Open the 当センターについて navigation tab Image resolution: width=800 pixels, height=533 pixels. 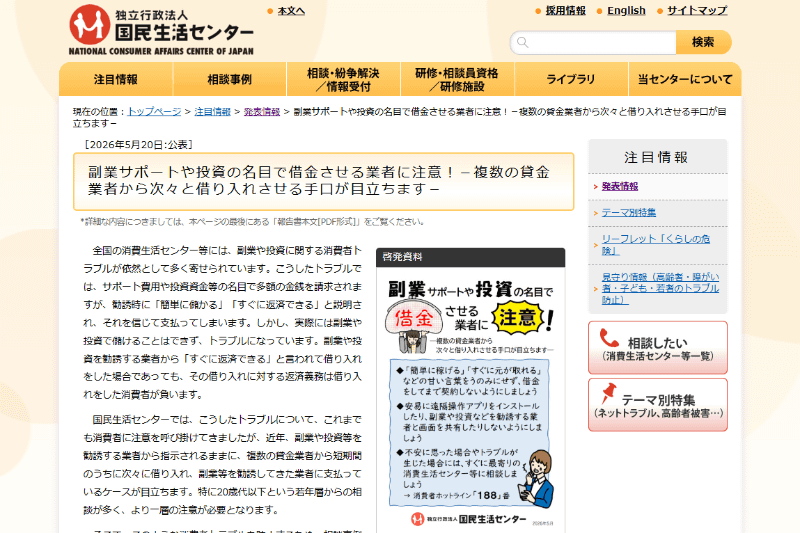point(685,80)
